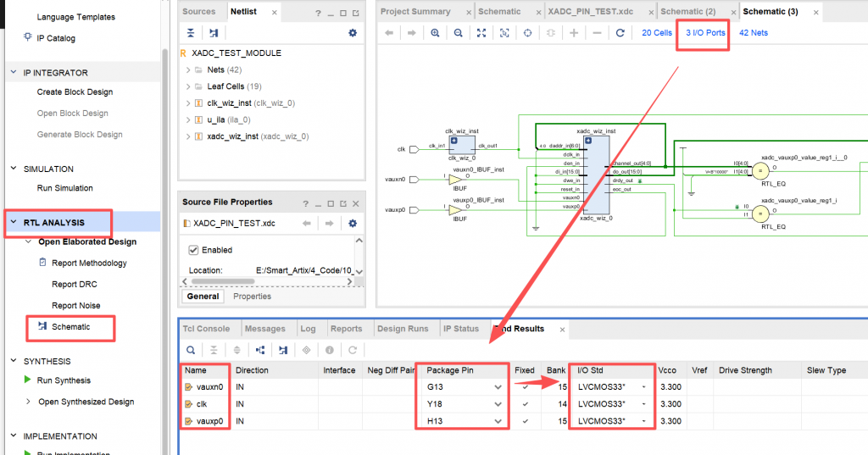Click the 3 I/O Ports link
Image resolution: width=868 pixels, height=455 pixels.
(705, 33)
